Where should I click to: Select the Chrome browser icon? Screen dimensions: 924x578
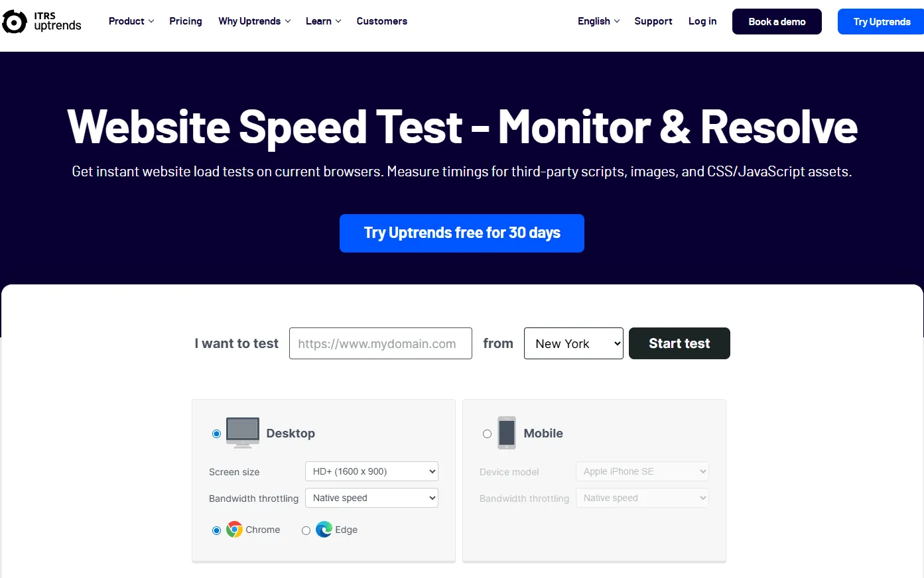(x=235, y=530)
